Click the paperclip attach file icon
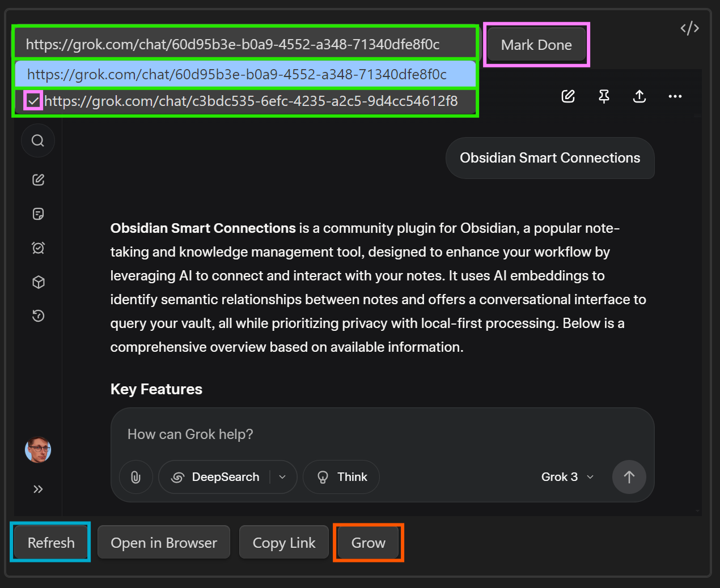The width and height of the screenshot is (720, 588). pyautogui.click(x=136, y=477)
